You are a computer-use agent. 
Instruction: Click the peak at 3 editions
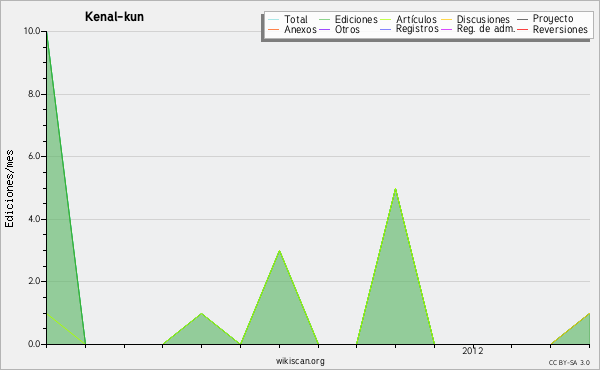tap(279, 251)
